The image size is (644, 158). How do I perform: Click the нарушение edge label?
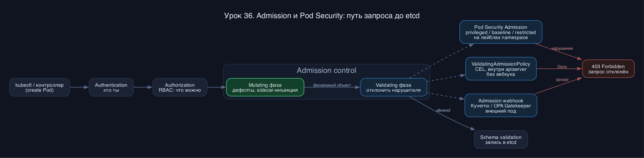click(x=562, y=48)
